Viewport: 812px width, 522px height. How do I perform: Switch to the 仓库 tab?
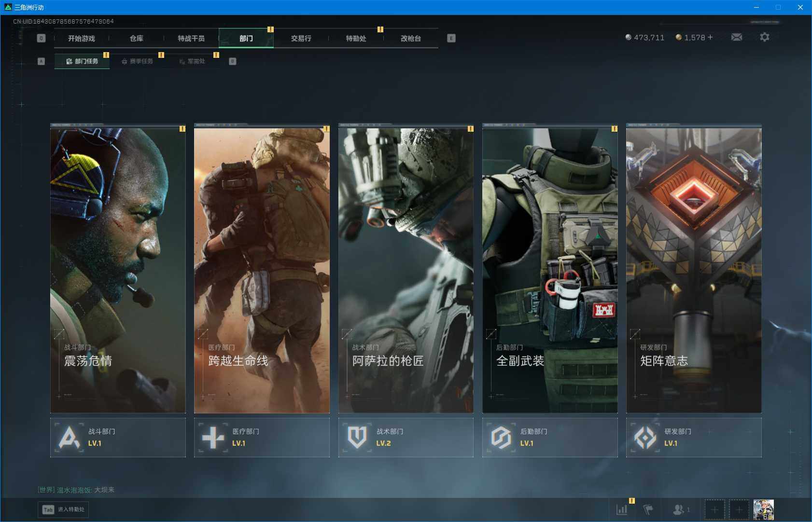coord(136,38)
